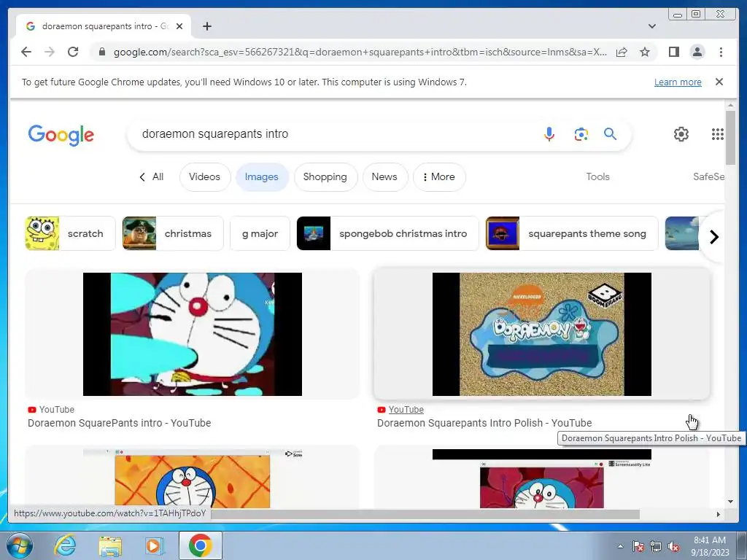Bookmark this tab with the star icon

(645, 52)
